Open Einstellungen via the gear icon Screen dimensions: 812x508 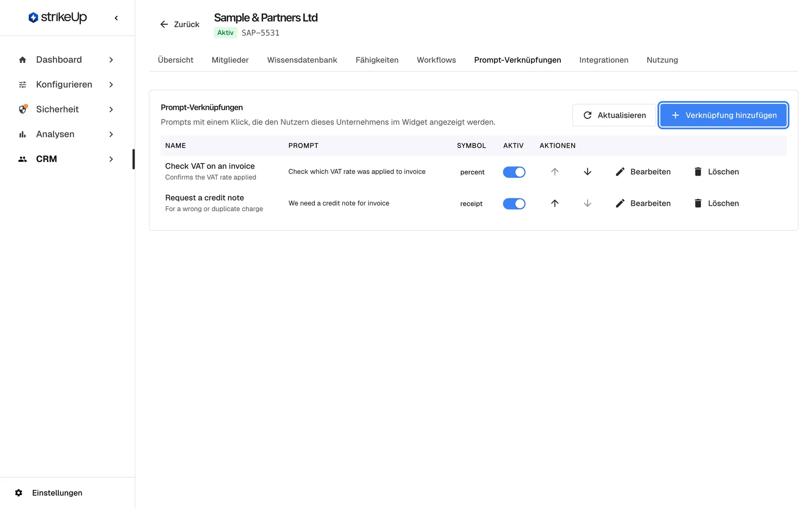[18, 493]
